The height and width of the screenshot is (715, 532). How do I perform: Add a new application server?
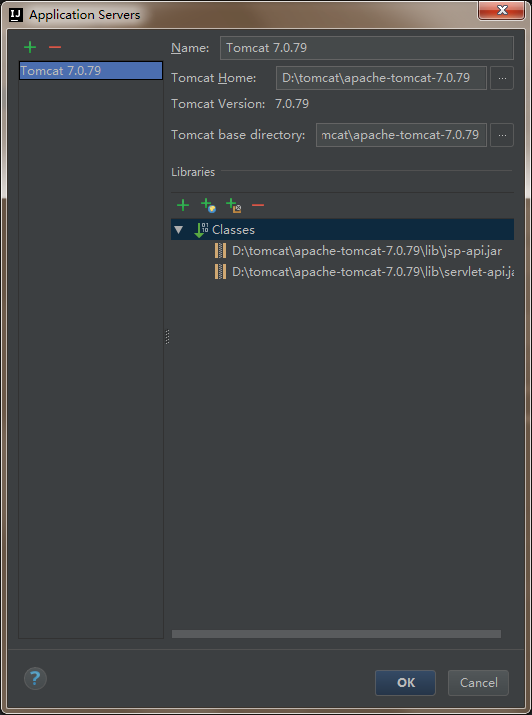30,47
